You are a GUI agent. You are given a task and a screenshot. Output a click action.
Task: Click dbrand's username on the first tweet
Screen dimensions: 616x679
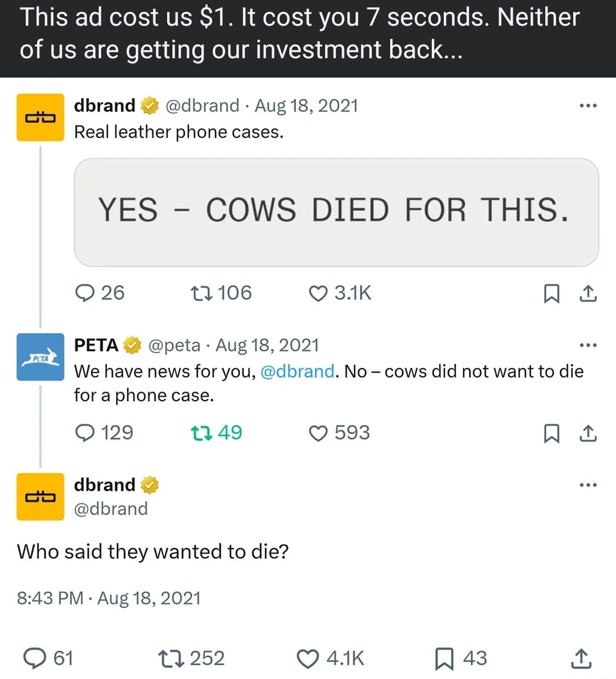(104, 105)
